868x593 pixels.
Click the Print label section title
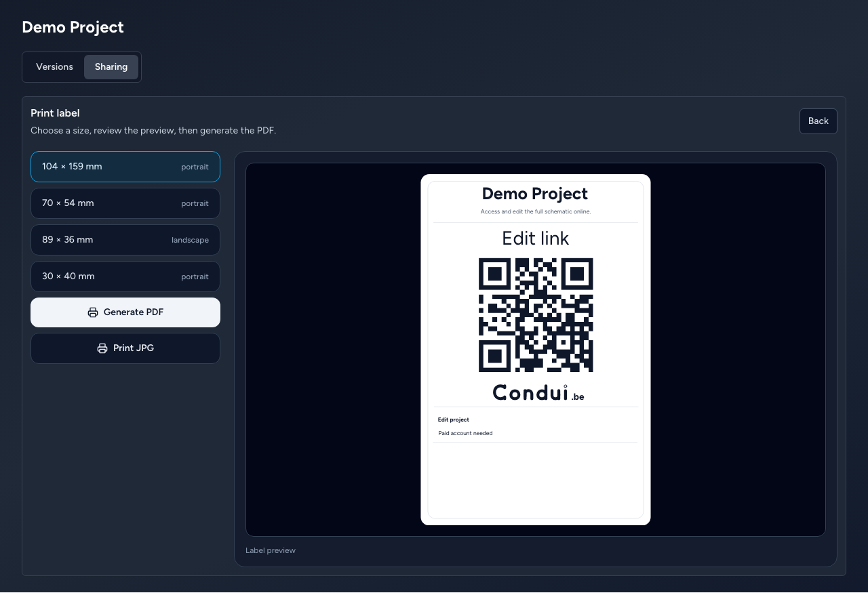tap(55, 113)
